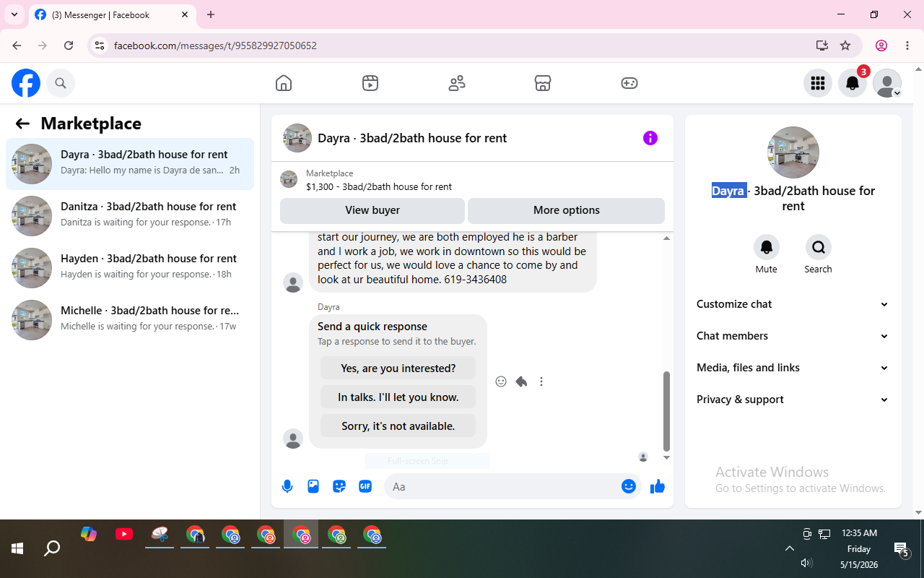The image size is (924, 578).
Task: View site information icon in address bar
Action: click(x=100, y=46)
